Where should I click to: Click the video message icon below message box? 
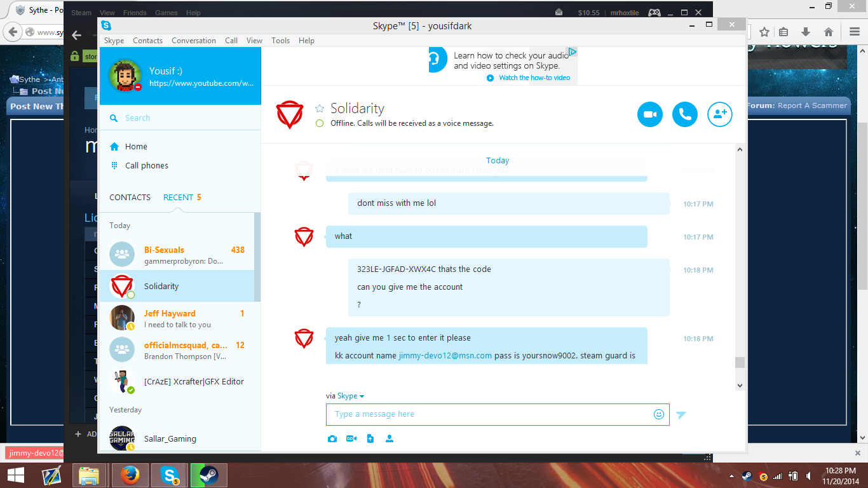351,439
